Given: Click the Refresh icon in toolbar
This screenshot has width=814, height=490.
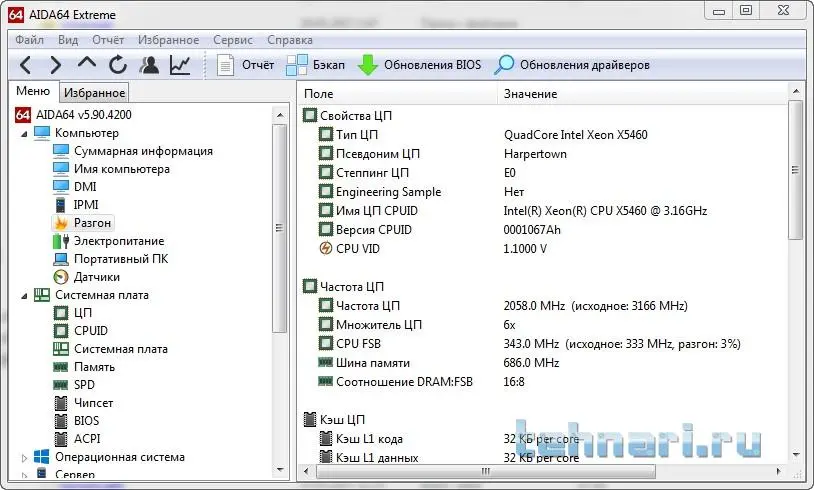Looking at the screenshot, I should [x=118, y=66].
